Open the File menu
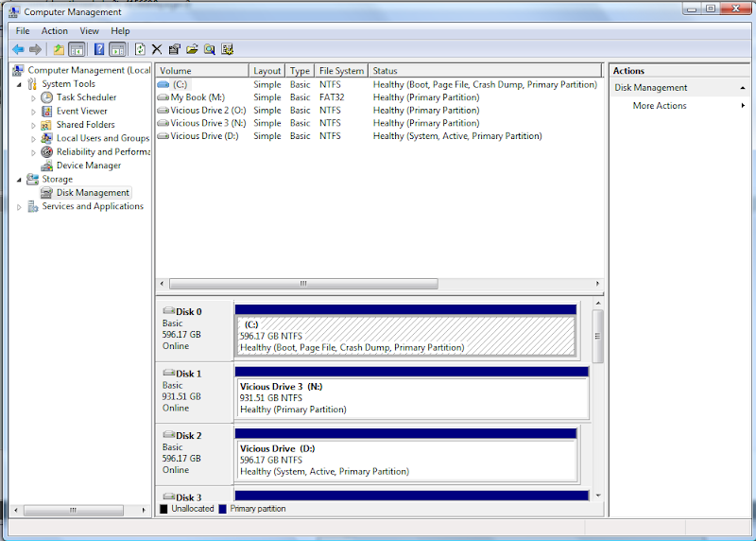Screen dimensions: 756x541 tap(23, 31)
